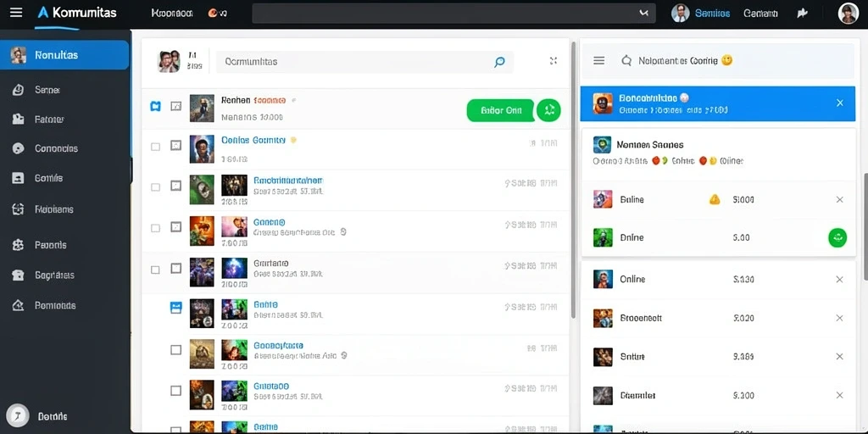Click the green Bafior Ont button
868x434 pixels.
[x=501, y=110]
